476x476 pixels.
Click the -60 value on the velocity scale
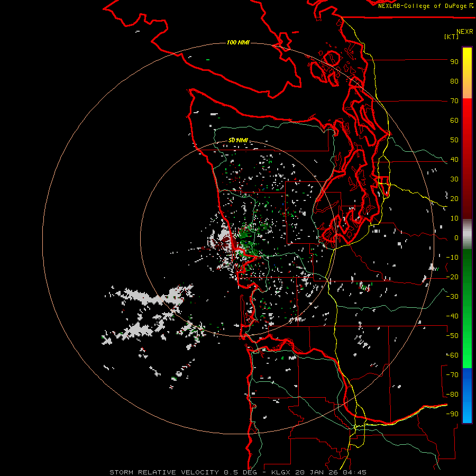coord(452,355)
